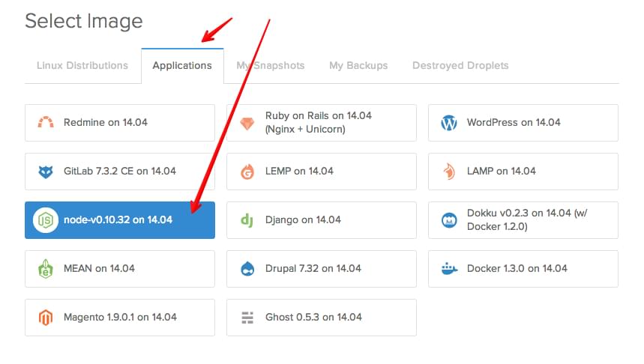The height and width of the screenshot is (364, 644).
Task: Click the Django dj icon
Action: (x=247, y=220)
